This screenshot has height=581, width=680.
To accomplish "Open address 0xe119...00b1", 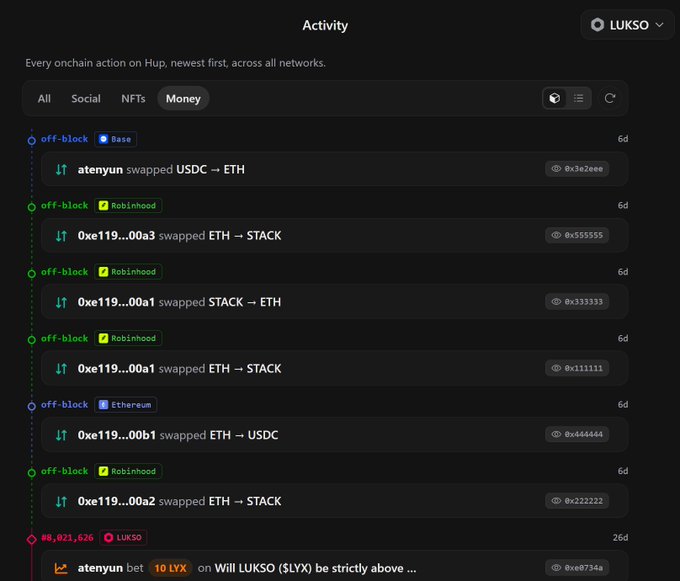I will coord(117,435).
